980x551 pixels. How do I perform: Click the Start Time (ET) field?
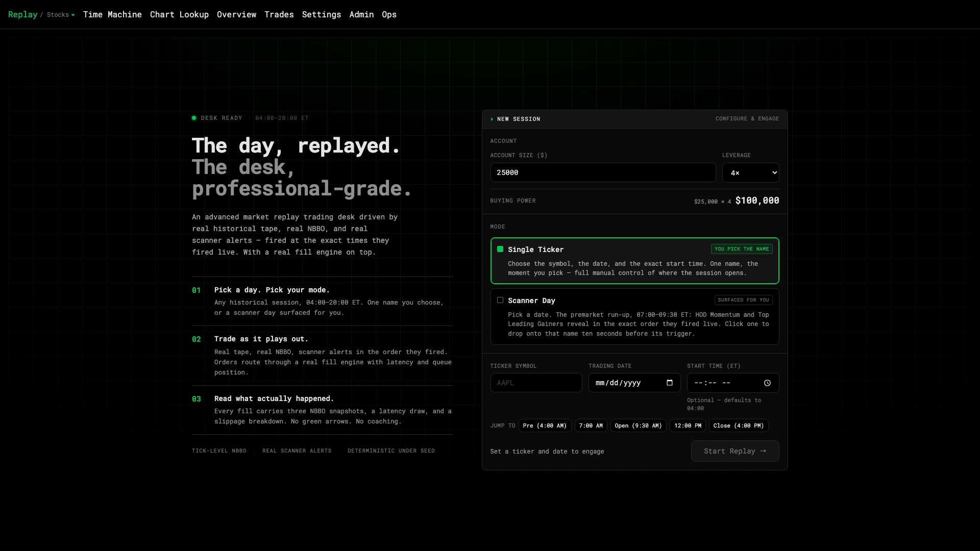pos(733,383)
